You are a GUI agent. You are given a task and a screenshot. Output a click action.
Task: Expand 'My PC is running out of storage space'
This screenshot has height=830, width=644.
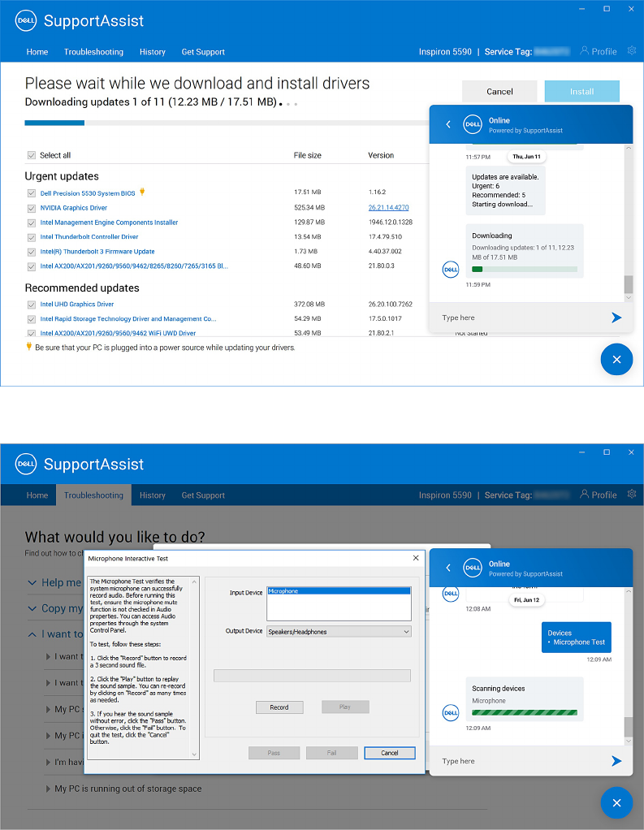click(49, 789)
